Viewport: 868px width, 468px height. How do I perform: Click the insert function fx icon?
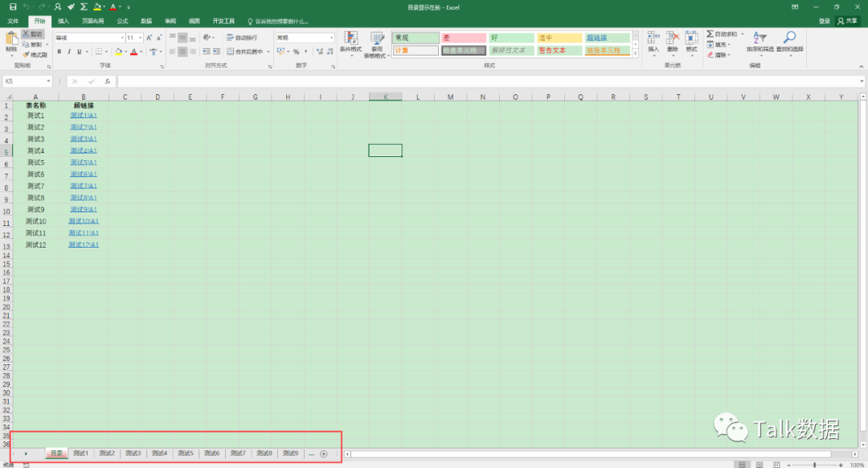click(x=108, y=81)
